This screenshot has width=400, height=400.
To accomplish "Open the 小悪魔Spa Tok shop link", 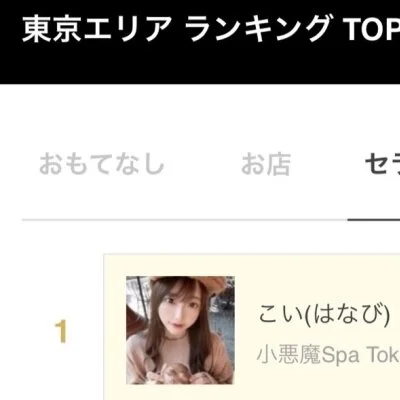I will [x=328, y=354].
